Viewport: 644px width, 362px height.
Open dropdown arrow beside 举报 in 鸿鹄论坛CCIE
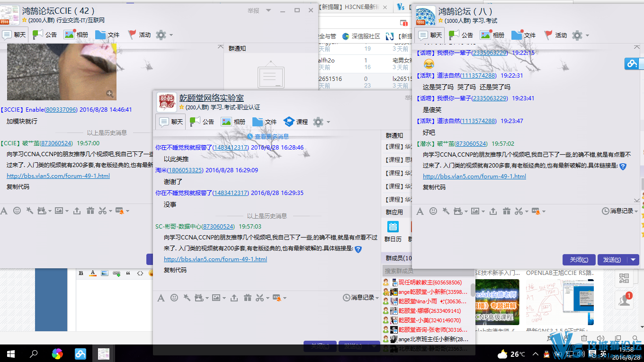coord(268,10)
